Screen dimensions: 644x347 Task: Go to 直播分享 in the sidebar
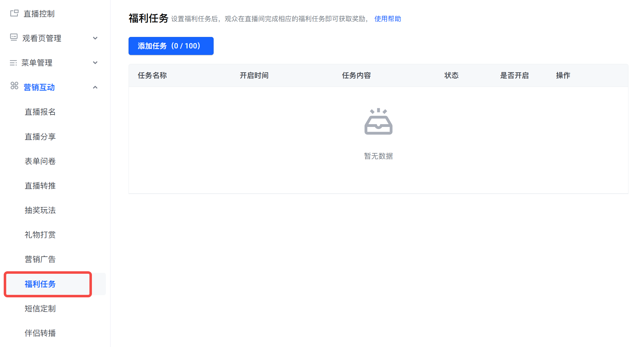(x=40, y=137)
